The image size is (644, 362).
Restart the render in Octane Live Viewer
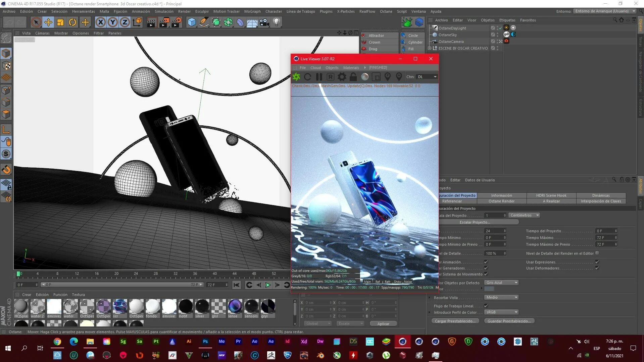point(307,77)
